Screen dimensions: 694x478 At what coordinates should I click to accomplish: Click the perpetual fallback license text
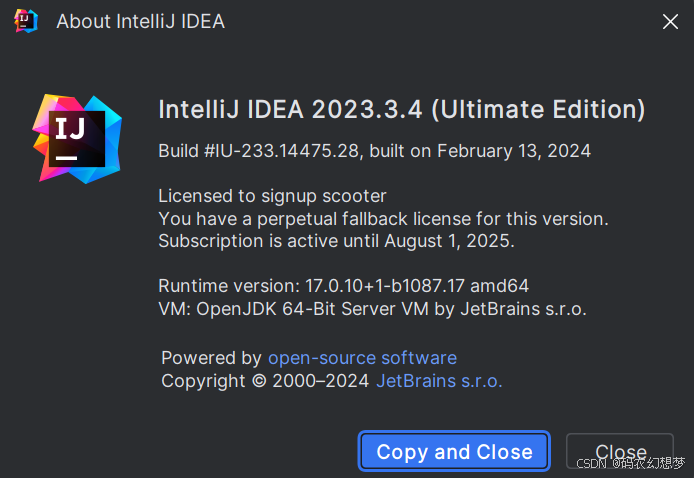point(383,219)
